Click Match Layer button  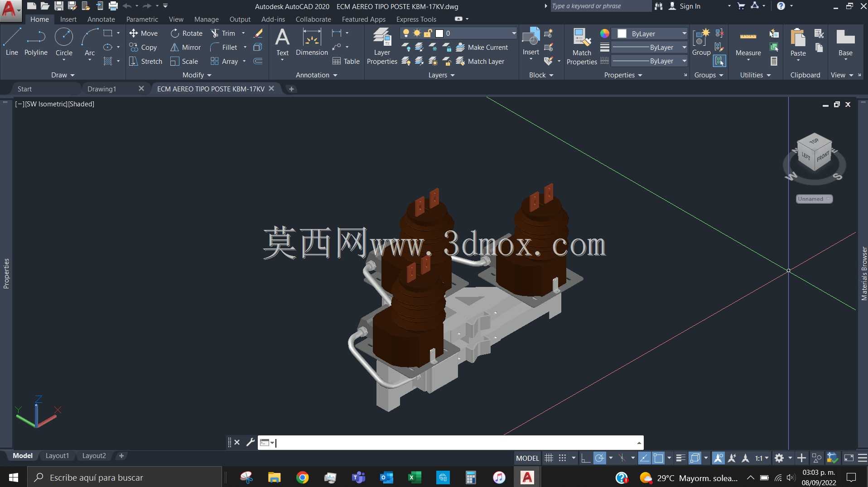point(480,61)
